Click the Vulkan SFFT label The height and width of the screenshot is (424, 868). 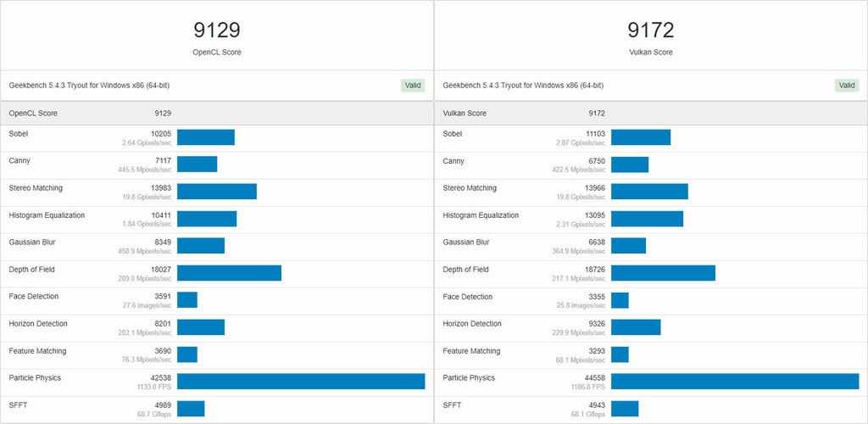453,405
